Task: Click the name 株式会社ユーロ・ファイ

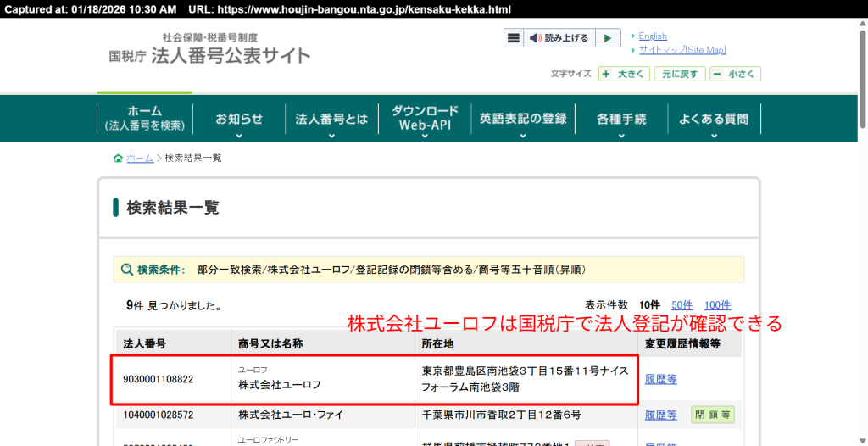Action: 291,415
